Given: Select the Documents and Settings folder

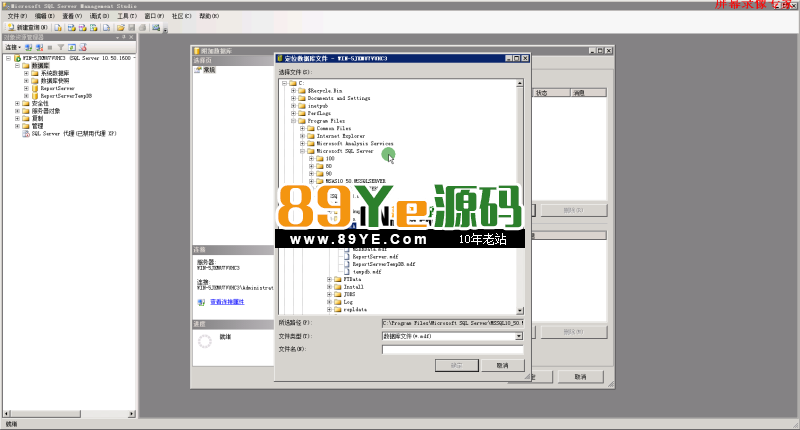Looking at the screenshot, I should 339,98.
